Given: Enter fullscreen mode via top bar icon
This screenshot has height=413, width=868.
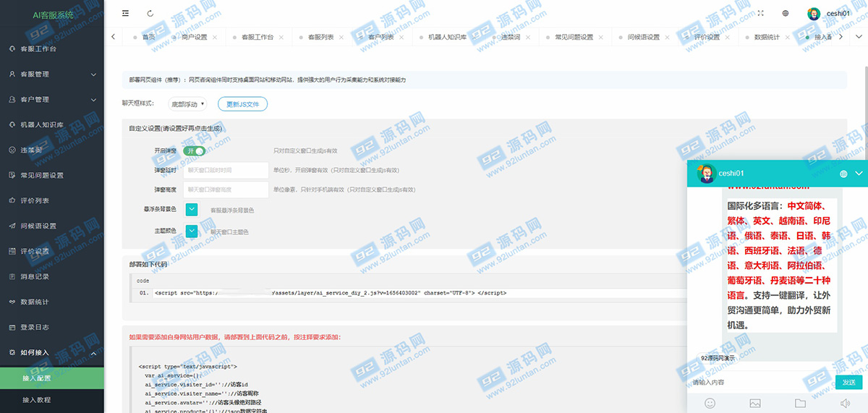Looking at the screenshot, I should [760, 13].
